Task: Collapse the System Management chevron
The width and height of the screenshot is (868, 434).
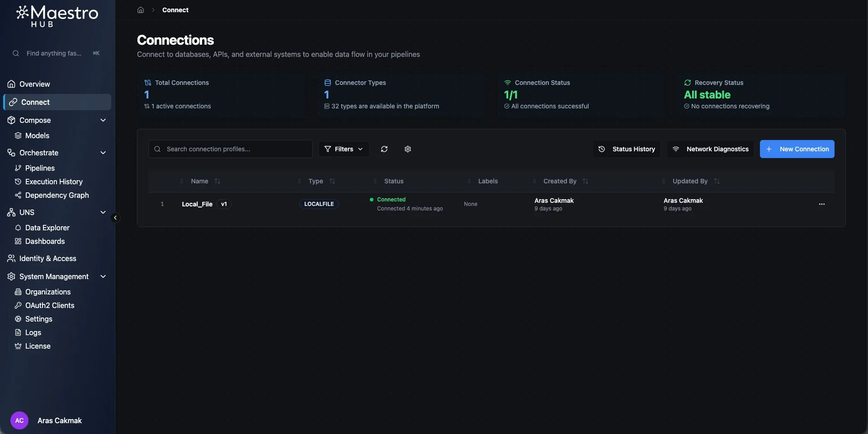Action: 103,276
